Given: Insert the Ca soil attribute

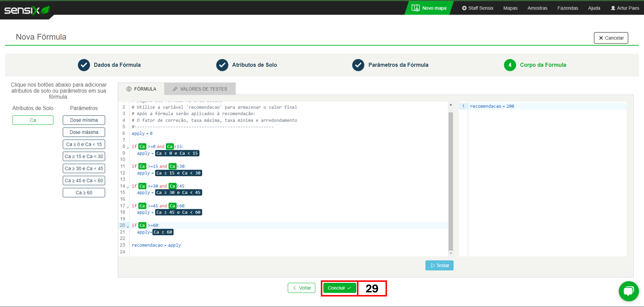Looking at the screenshot, I should coord(33,120).
